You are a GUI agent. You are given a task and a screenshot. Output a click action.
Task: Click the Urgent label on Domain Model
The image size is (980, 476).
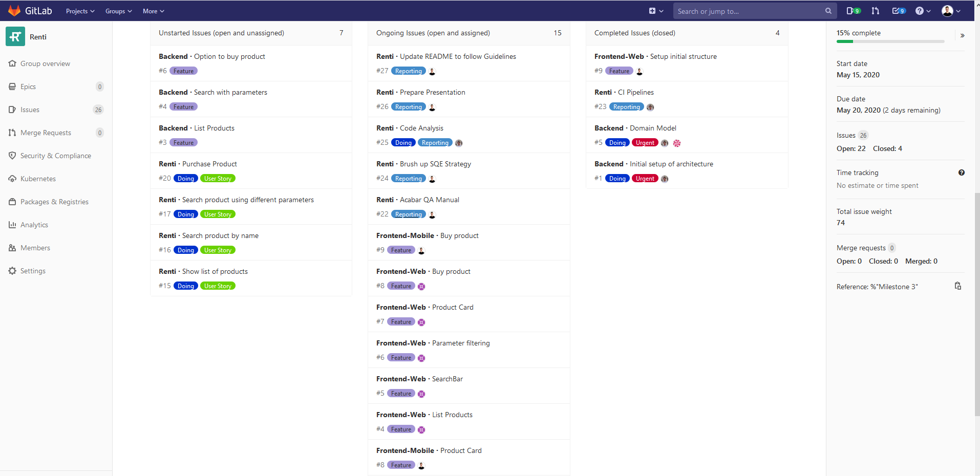[x=645, y=143]
